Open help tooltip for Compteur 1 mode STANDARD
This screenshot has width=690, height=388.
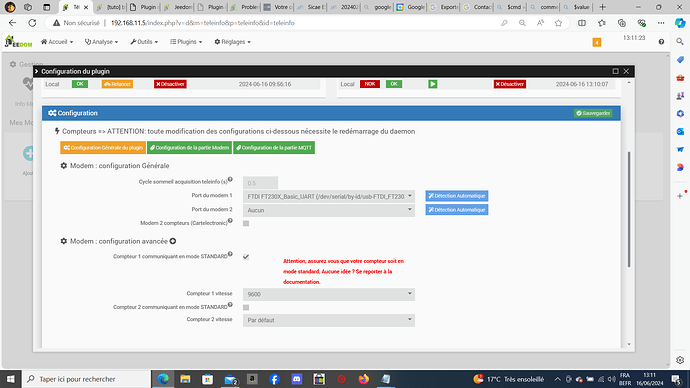(x=230, y=254)
